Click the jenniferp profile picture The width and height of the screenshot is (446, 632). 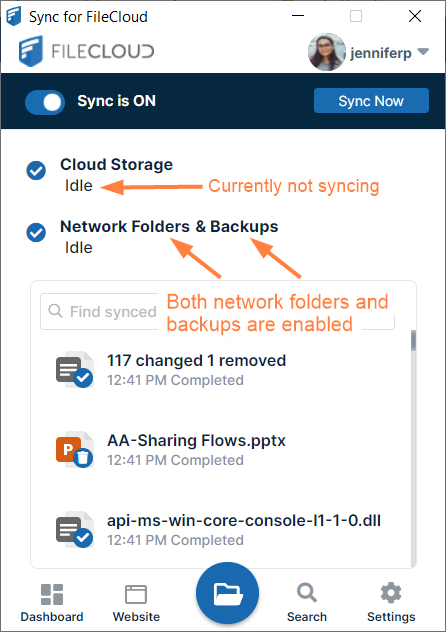327,52
